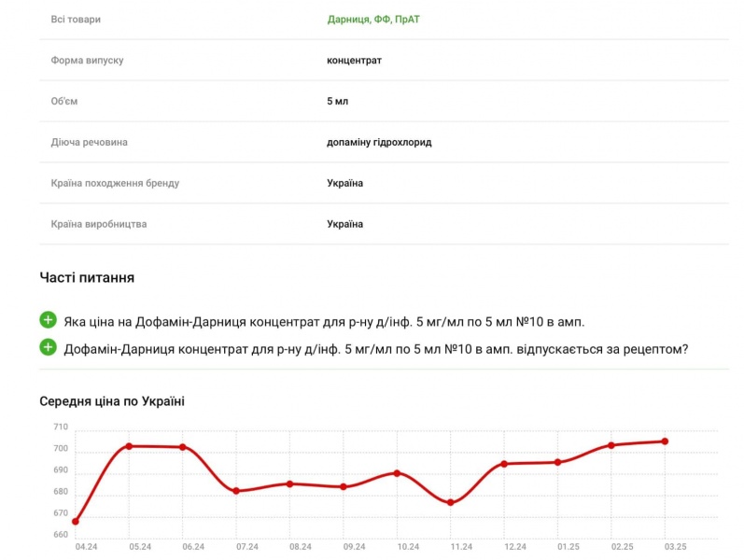The height and width of the screenshot is (560, 744).
Task: Click the 'концентрат' release form value
Action: (x=354, y=60)
